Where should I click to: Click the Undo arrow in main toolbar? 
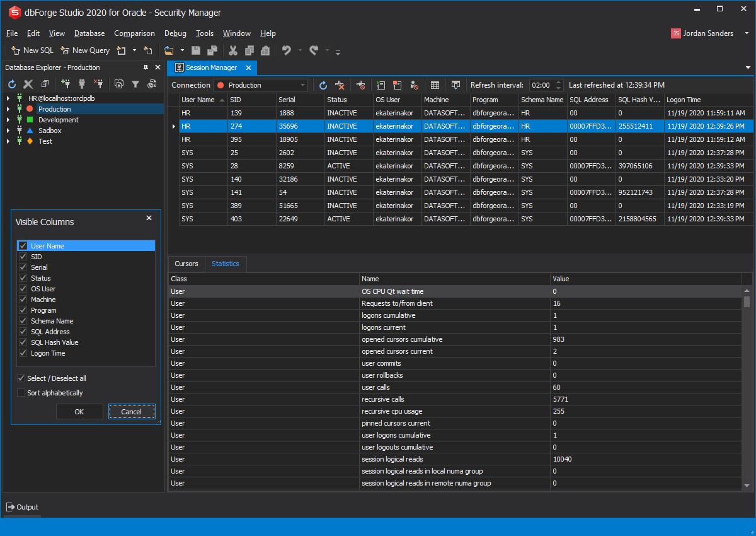click(286, 50)
